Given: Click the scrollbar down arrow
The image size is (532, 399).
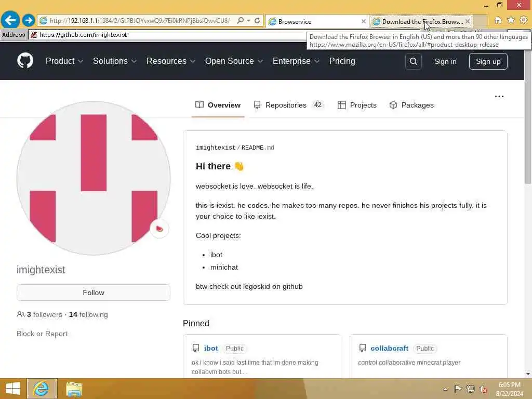Looking at the screenshot, I should pyautogui.click(x=528, y=374).
